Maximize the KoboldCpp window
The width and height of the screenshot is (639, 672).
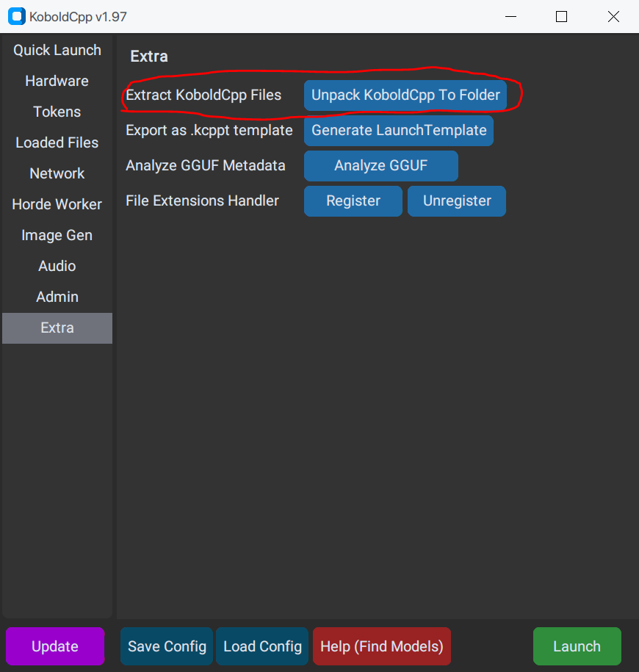561,17
